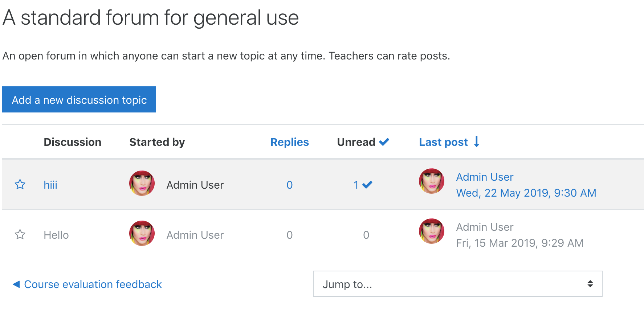Click the Last post sort arrow icon
This screenshot has width=644, height=312.
click(477, 142)
